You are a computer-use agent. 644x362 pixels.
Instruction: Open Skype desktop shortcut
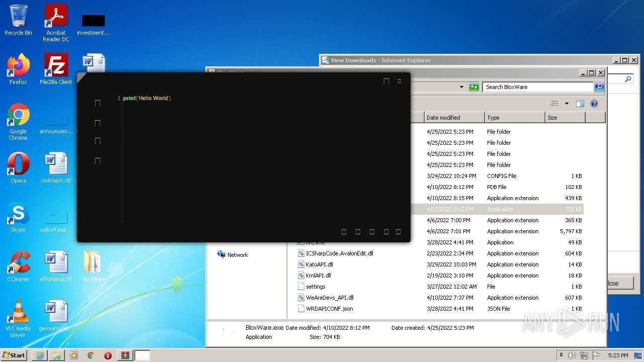[x=18, y=217]
